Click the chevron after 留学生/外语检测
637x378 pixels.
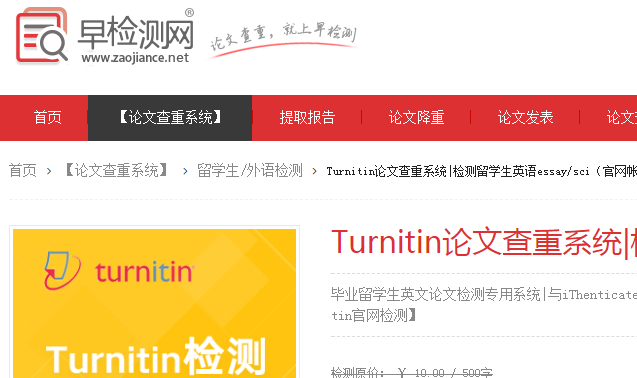pyautogui.click(x=314, y=171)
